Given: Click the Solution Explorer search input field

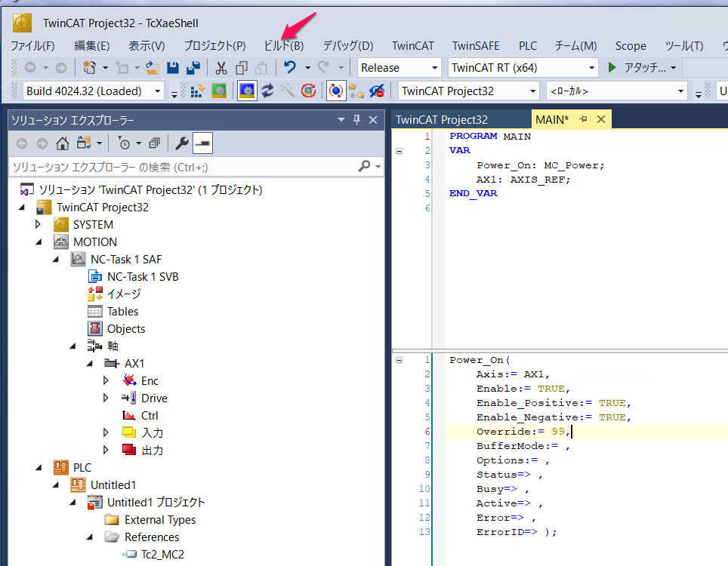Looking at the screenshot, I should click(184, 167).
